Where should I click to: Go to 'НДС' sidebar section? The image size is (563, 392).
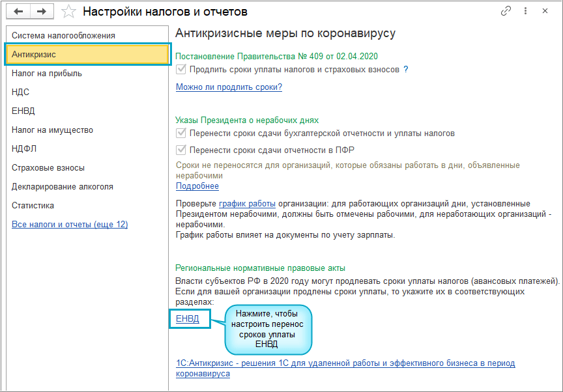click(21, 92)
